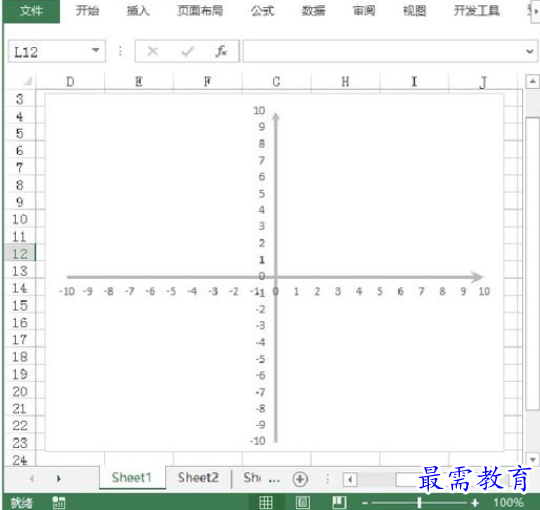This screenshot has width=540, height=510.
Task: Switch to the 插入 ribbon tab
Action: 138,11
